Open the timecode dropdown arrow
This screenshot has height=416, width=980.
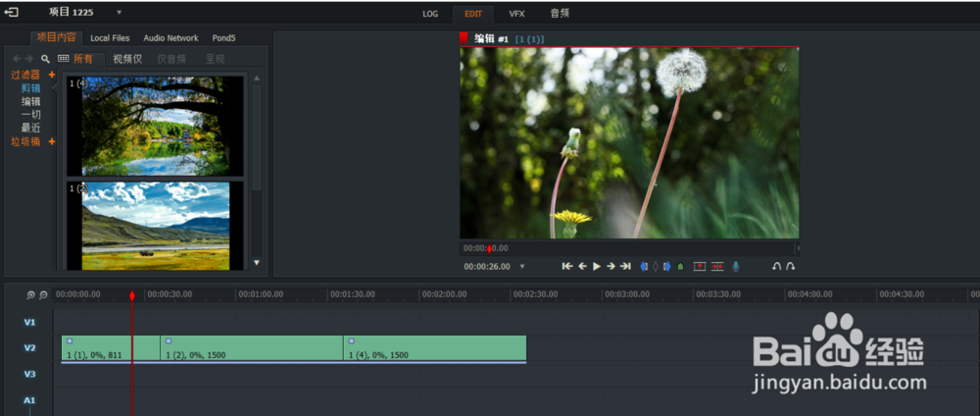coord(522,267)
